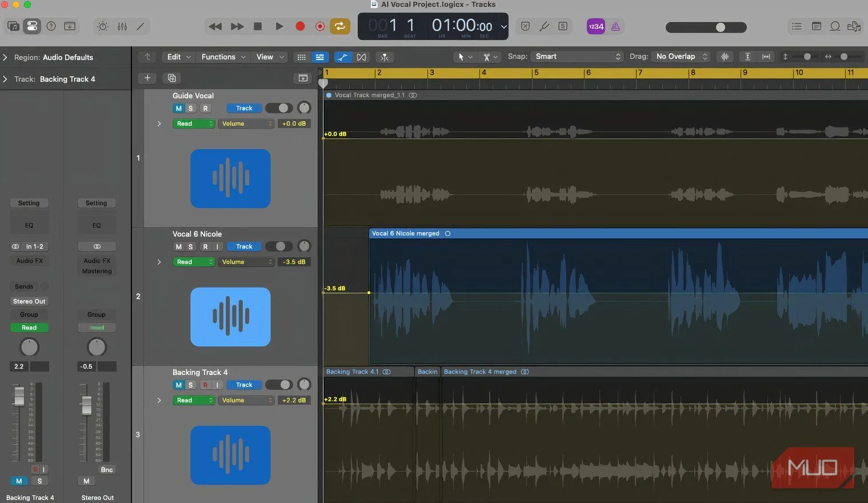Viewport: 868px width, 503px height.
Task: Toggle the Flex show/hide icon
Action: click(x=361, y=57)
